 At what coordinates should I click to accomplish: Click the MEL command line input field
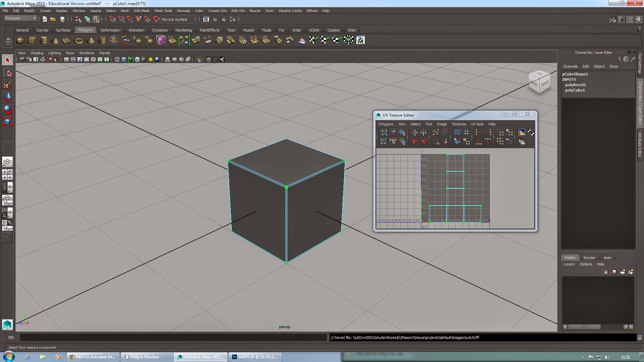click(x=173, y=337)
